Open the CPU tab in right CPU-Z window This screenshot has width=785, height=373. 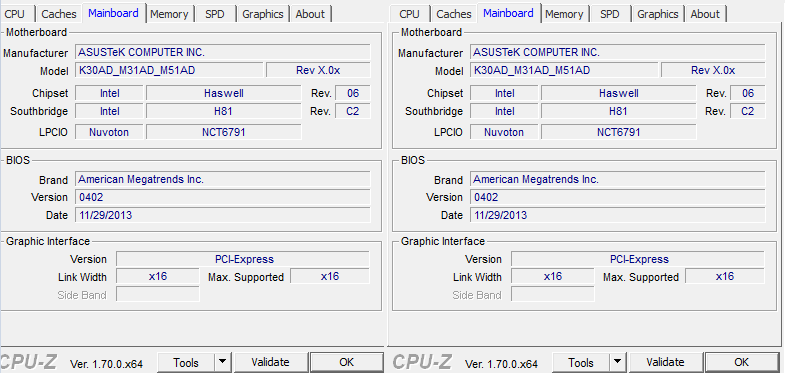[410, 14]
